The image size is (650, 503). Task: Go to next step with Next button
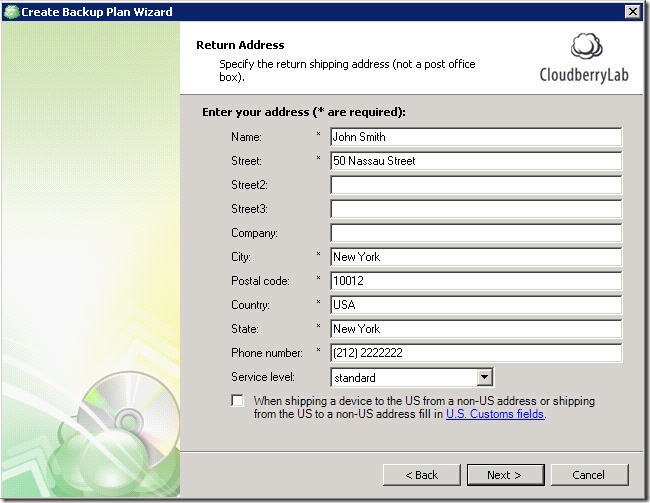click(x=505, y=475)
